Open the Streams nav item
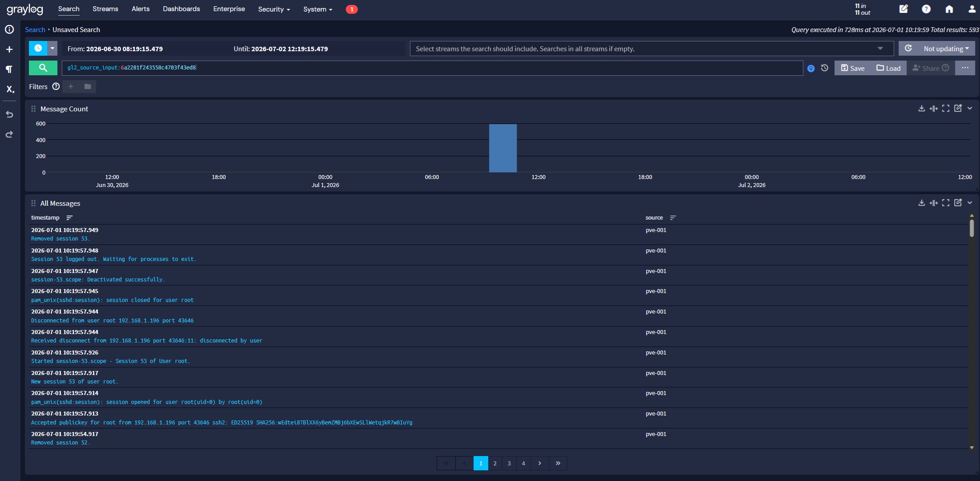The width and height of the screenshot is (980, 481). tap(105, 9)
